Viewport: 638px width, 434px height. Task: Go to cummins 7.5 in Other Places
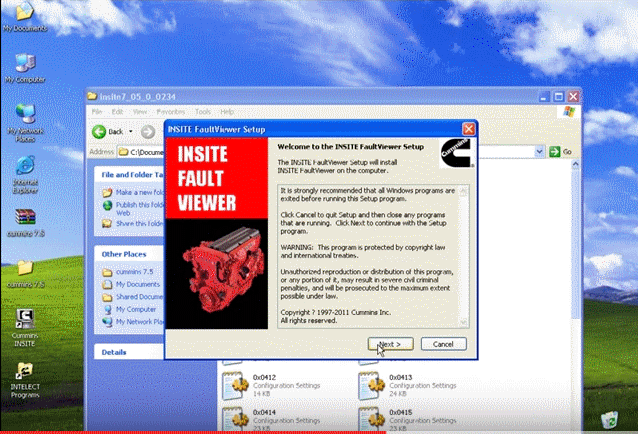click(x=128, y=272)
